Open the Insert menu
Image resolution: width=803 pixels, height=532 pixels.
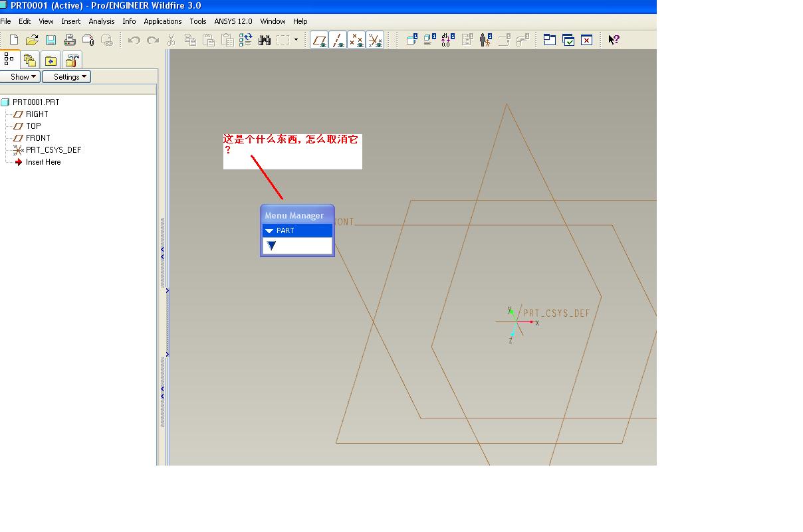[70, 21]
